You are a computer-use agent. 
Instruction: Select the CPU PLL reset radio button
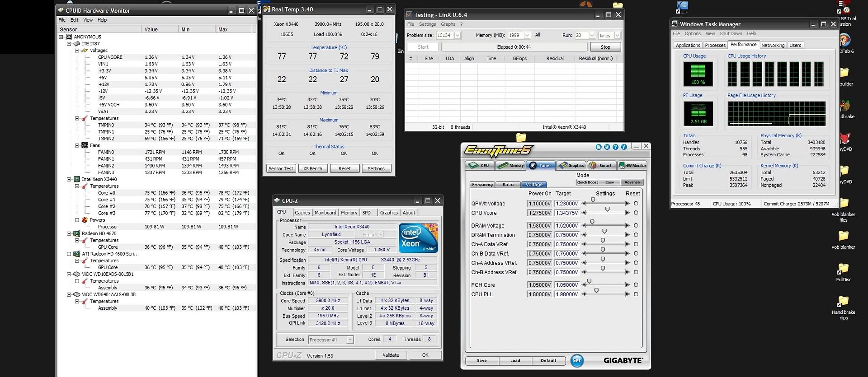coord(636,294)
